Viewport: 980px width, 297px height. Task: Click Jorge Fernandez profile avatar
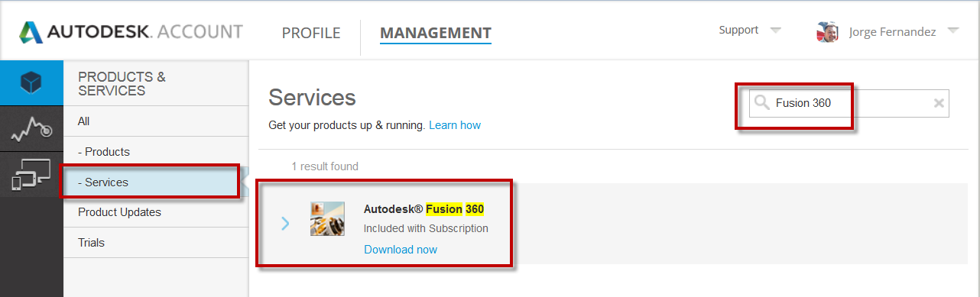click(827, 32)
